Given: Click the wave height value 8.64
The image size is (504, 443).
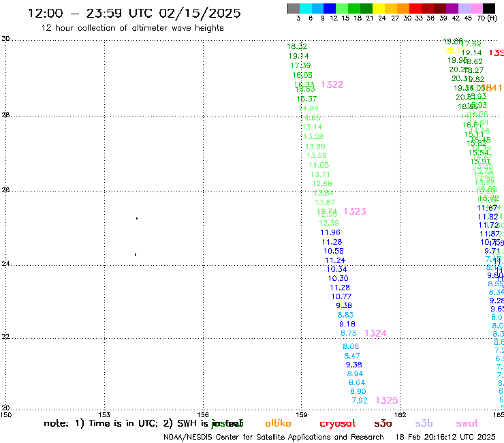Looking at the screenshot, I should [x=357, y=382].
